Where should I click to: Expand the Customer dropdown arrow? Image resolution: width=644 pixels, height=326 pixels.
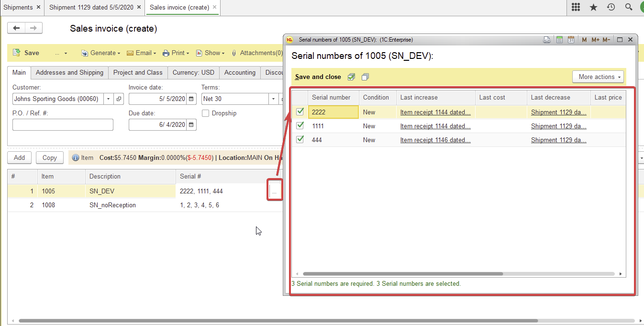(x=108, y=99)
